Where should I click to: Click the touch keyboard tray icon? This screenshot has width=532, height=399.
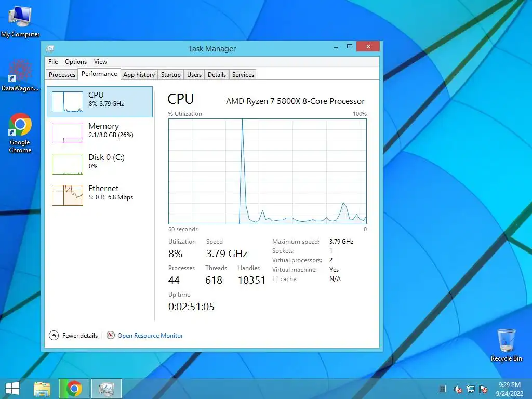click(x=443, y=389)
